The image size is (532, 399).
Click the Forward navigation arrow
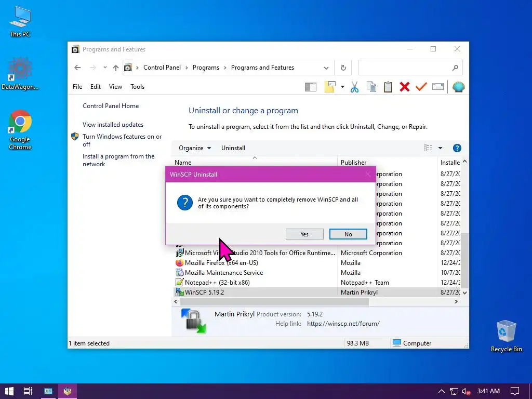(x=92, y=68)
